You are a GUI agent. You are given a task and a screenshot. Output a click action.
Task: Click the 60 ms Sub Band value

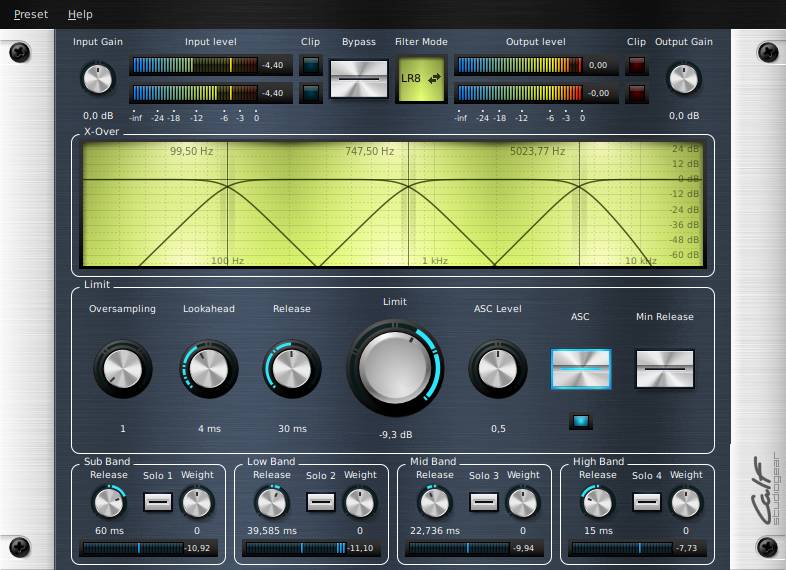109,530
